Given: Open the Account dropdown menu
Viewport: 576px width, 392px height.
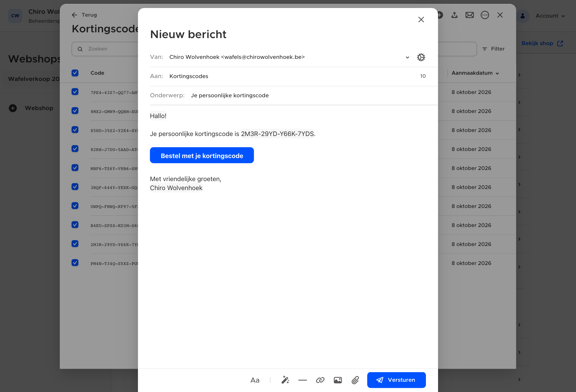Looking at the screenshot, I should click(x=550, y=16).
